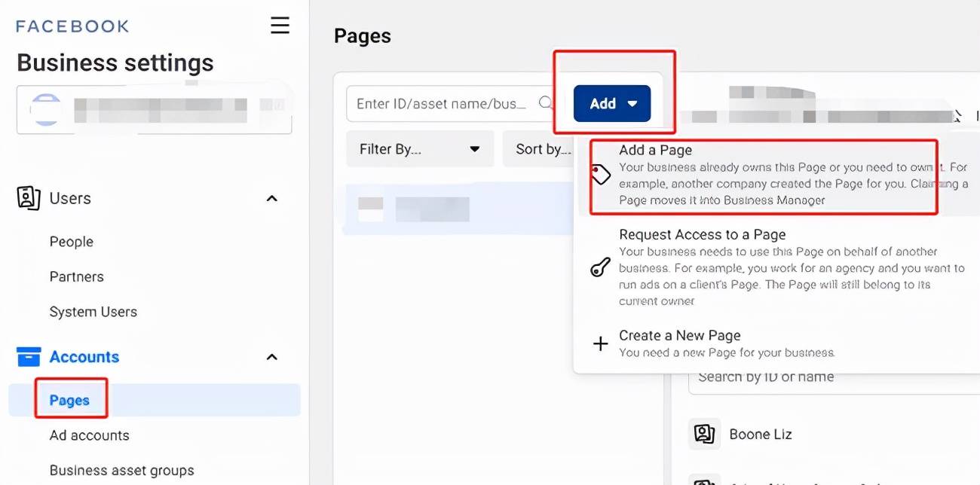
Task: Open Pages in the sidebar
Action: pyautogui.click(x=155, y=400)
